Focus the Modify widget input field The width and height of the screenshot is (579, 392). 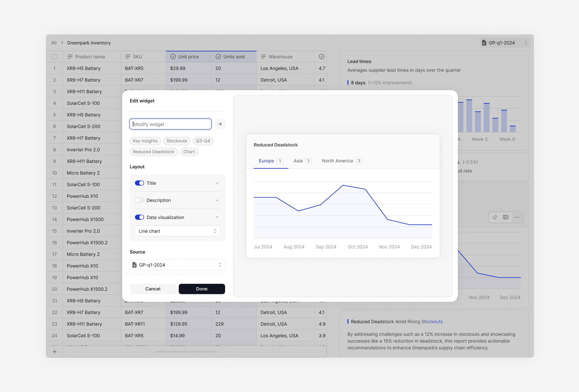[x=170, y=124]
